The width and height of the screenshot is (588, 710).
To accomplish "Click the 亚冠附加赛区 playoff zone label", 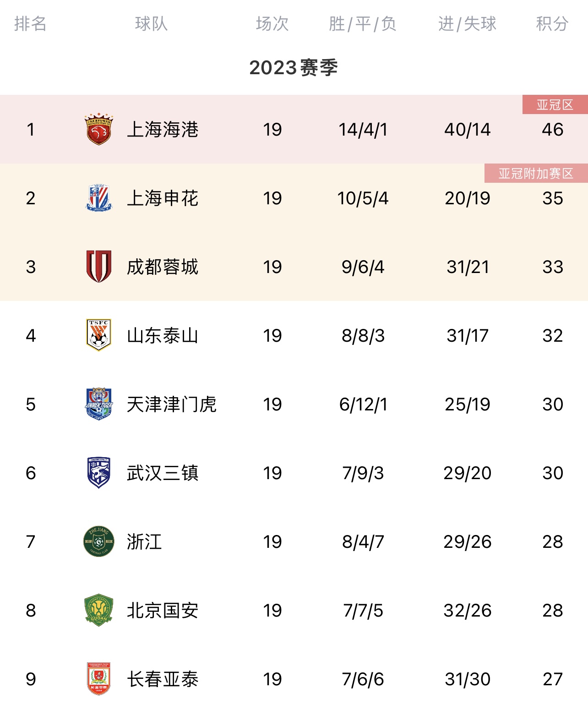I will click(x=536, y=174).
